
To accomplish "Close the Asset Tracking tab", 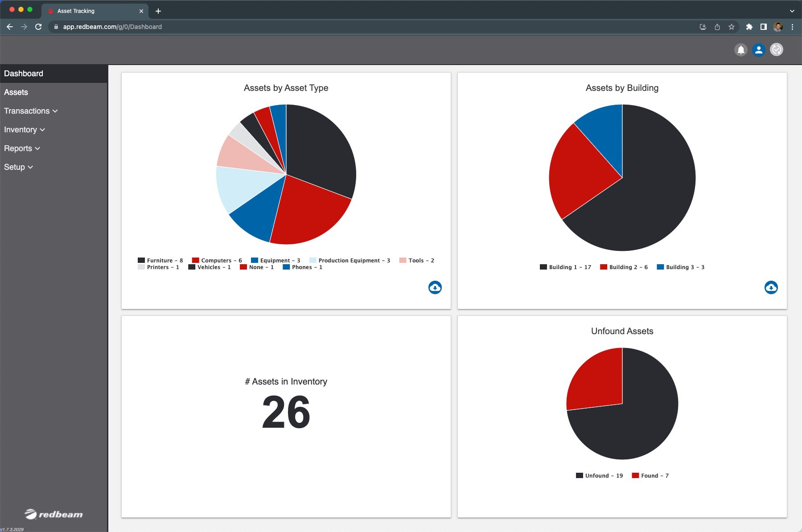I will click(141, 11).
